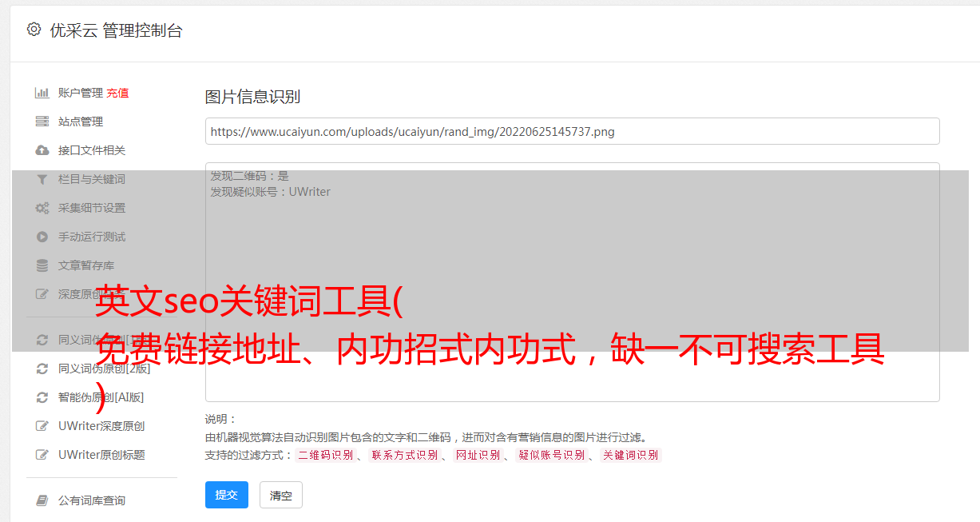Focus the image URL input field
This screenshot has width=980, height=522.
pos(572,131)
